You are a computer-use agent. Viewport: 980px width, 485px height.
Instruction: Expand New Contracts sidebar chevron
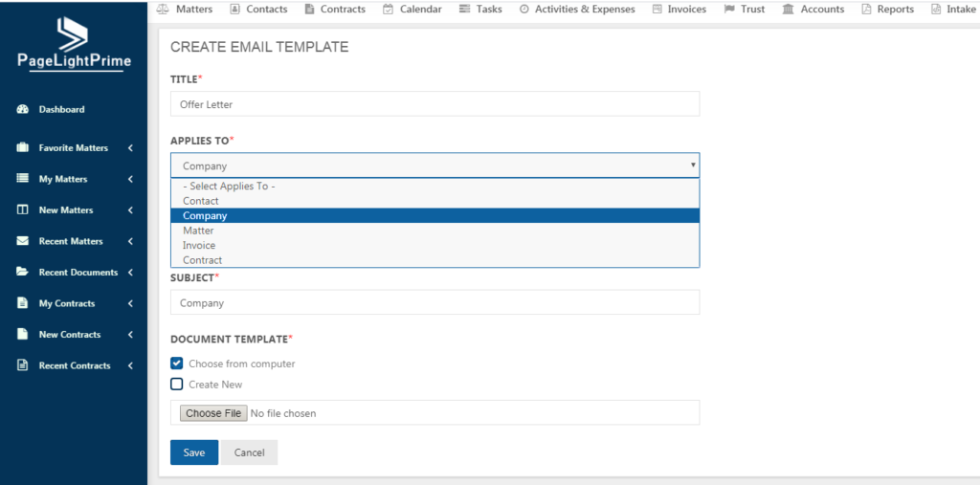(x=130, y=335)
